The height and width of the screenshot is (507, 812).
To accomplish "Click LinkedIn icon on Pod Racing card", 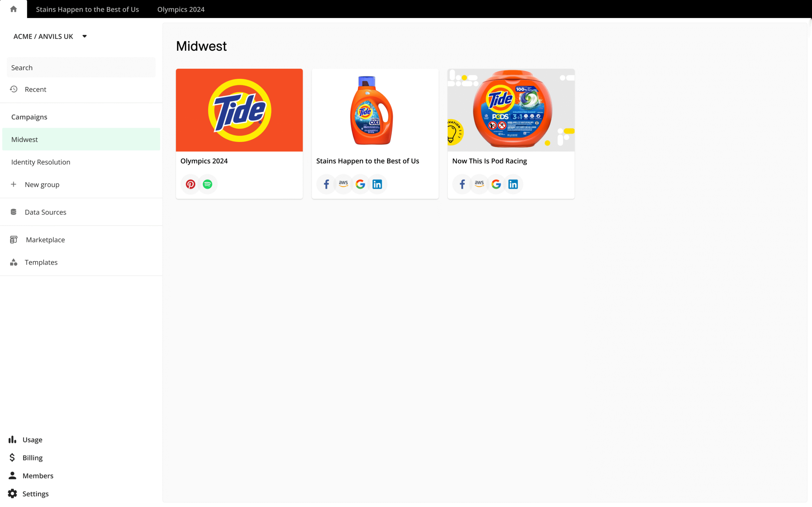I will (513, 184).
